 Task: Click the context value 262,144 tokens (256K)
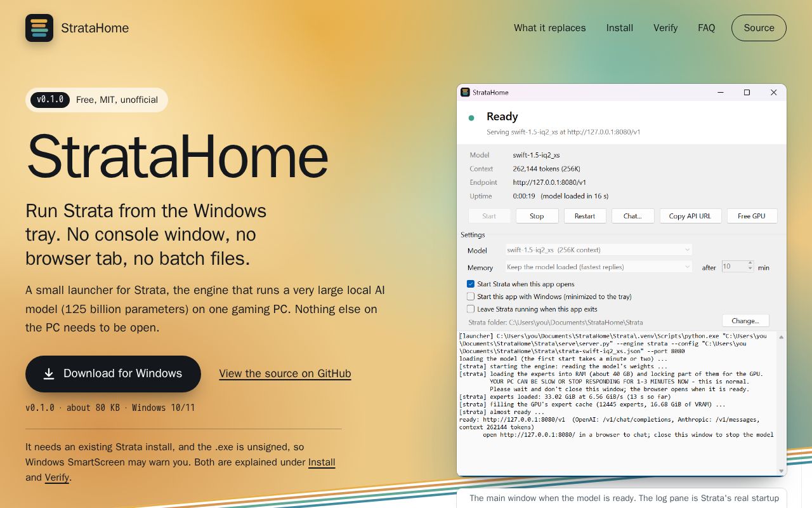[547, 169]
